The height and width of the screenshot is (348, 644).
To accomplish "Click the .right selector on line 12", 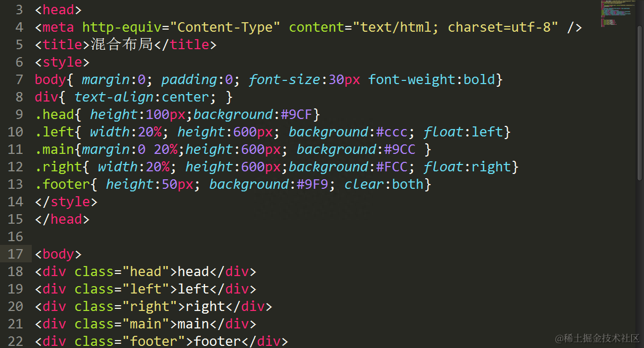I will click(58, 167).
